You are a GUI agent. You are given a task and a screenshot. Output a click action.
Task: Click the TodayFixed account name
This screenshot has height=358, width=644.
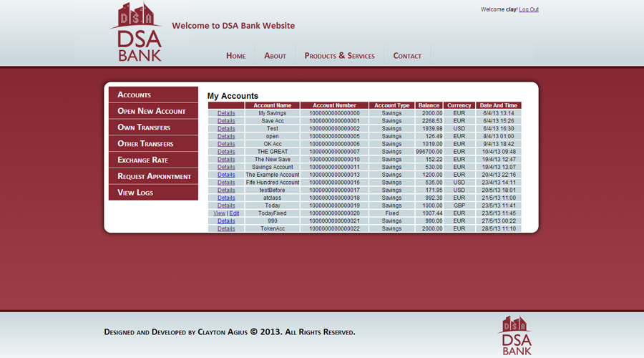273,213
